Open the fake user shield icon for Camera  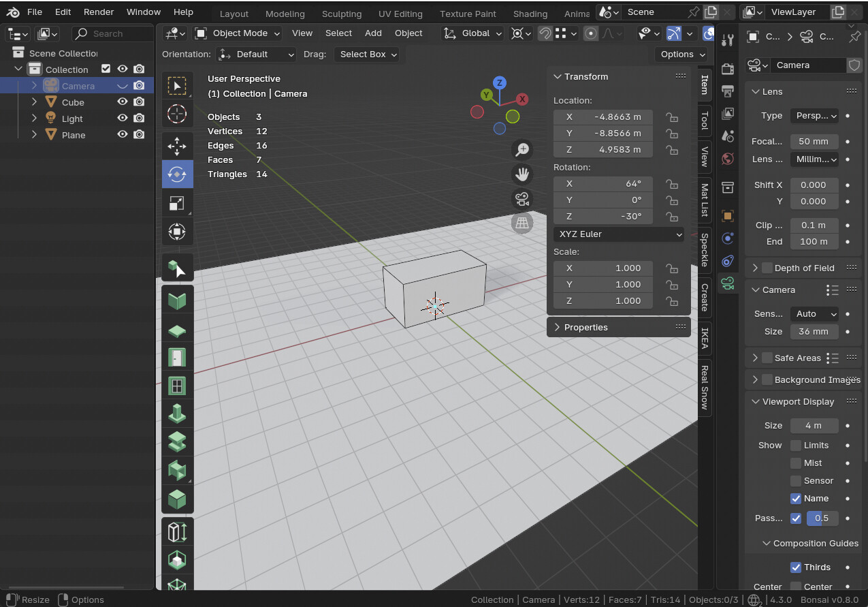tap(854, 65)
